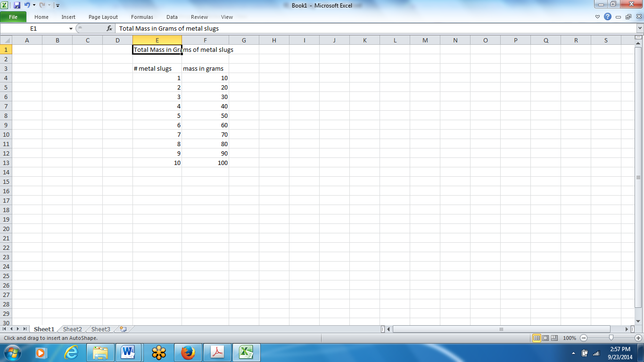Click the Undo icon
The width and height of the screenshot is (644, 362).
pyautogui.click(x=27, y=5)
